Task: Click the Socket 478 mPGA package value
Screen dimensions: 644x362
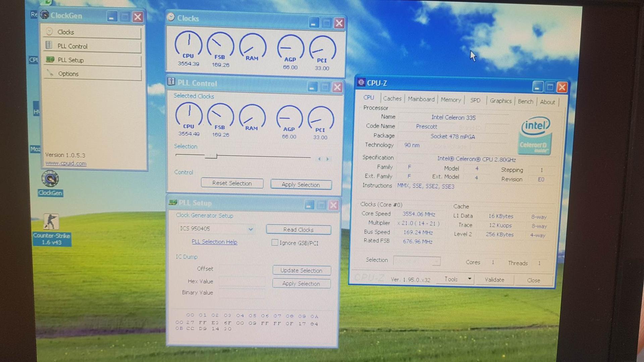Action: pos(452,136)
